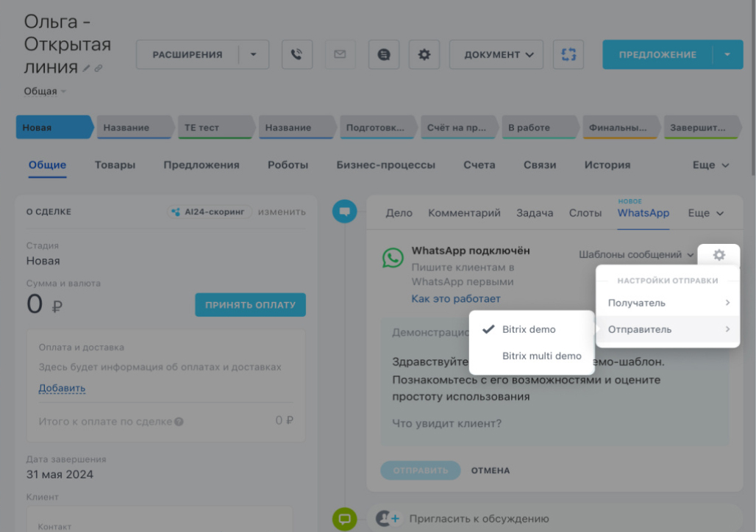Switch to the Товары tab
This screenshot has width=756, height=532.
click(115, 165)
